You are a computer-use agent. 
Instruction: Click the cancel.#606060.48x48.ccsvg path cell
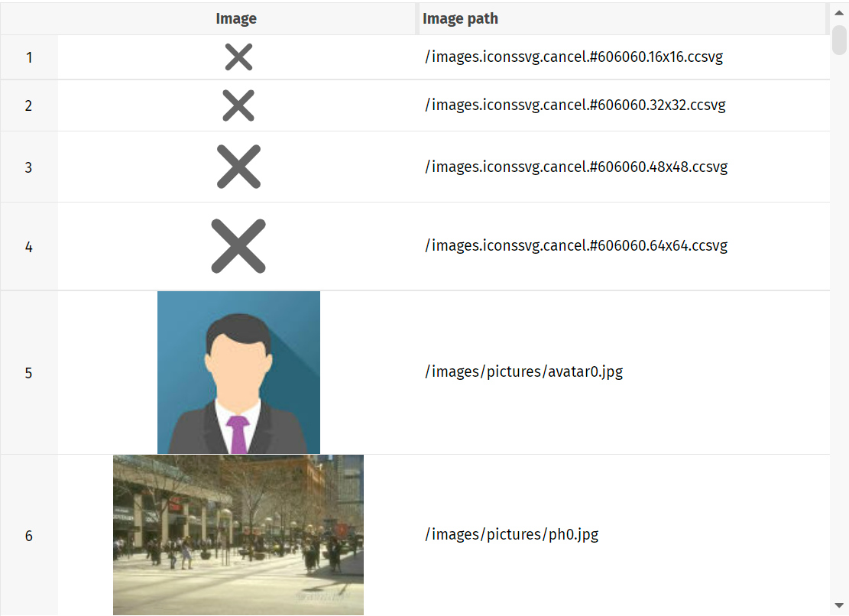click(x=624, y=167)
